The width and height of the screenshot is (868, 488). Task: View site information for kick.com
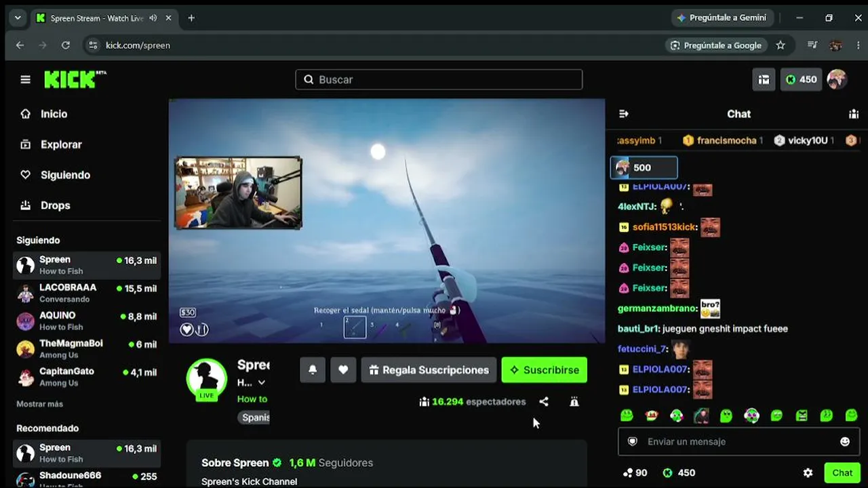point(93,45)
